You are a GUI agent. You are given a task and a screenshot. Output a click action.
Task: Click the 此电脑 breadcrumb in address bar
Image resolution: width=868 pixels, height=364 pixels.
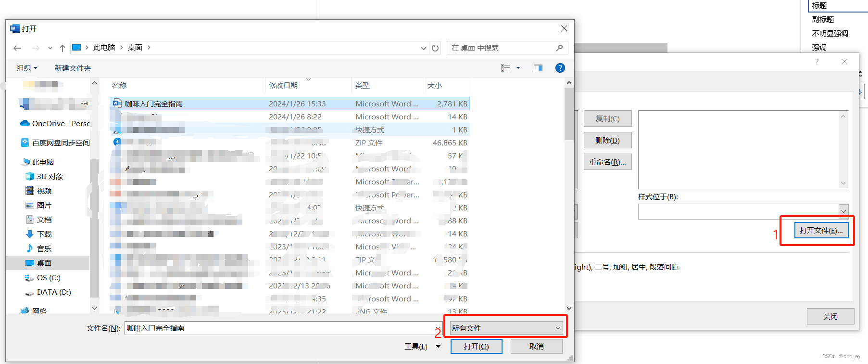pos(104,48)
